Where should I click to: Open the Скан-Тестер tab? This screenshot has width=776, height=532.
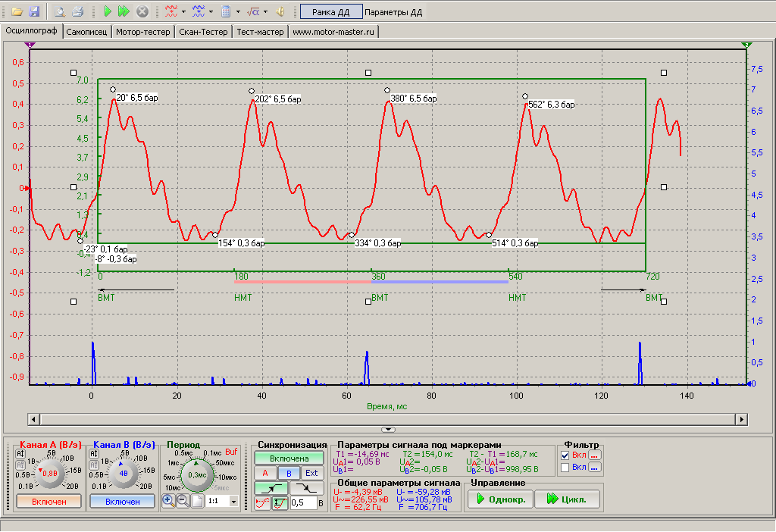(203, 32)
